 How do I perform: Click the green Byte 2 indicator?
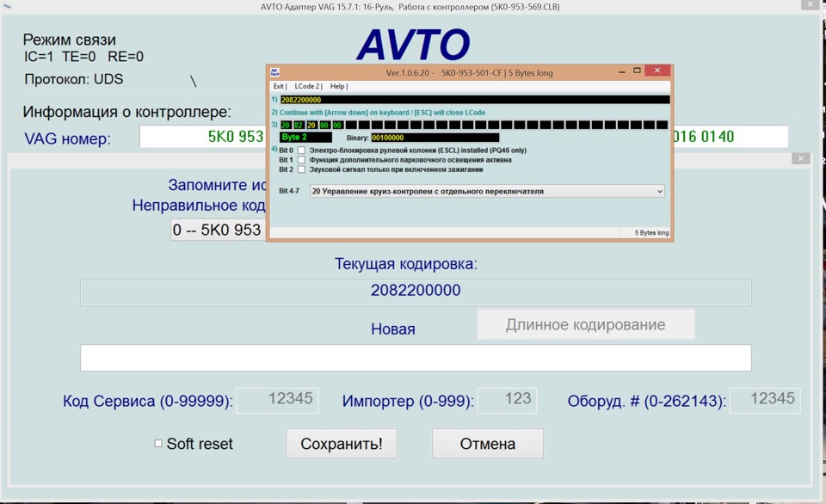click(x=305, y=138)
